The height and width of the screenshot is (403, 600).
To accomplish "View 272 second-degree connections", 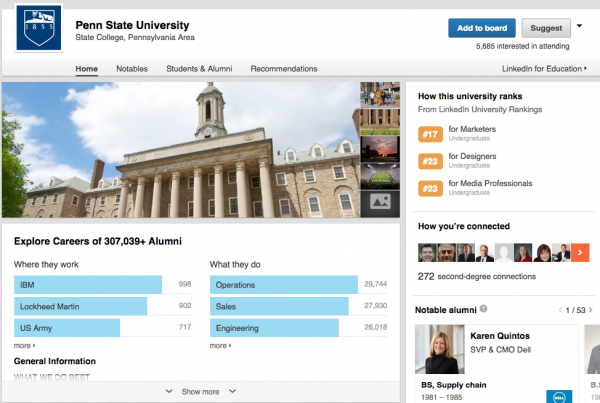I will click(x=477, y=276).
